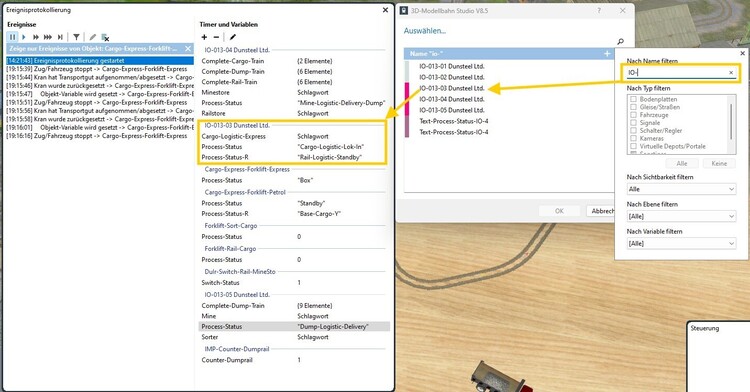Clear the event log list icon
Screen dimensions: 750x392
click(105, 37)
